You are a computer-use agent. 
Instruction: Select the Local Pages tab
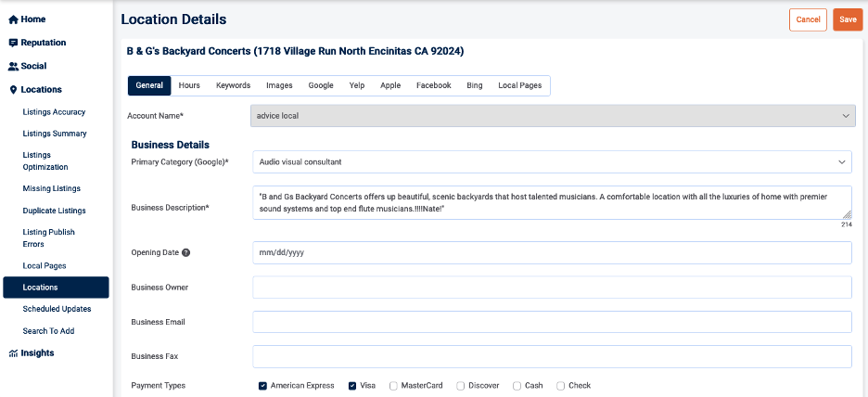[x=519, y=85]
